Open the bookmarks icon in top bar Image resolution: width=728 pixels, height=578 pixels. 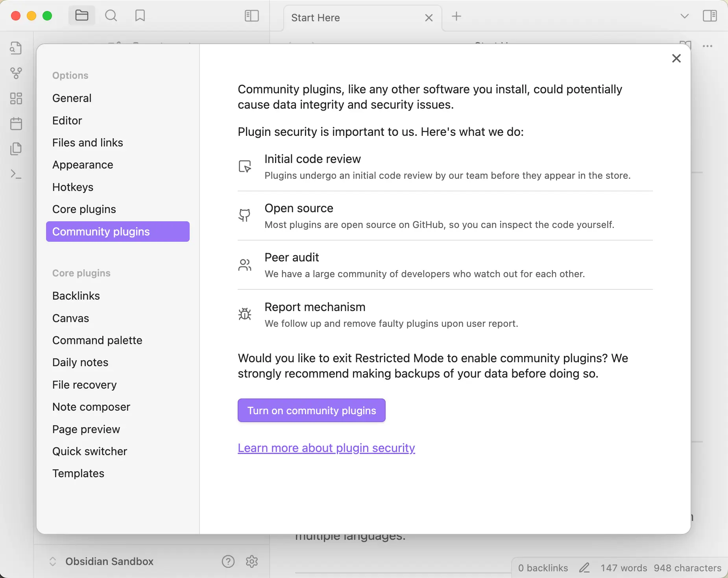140,16
